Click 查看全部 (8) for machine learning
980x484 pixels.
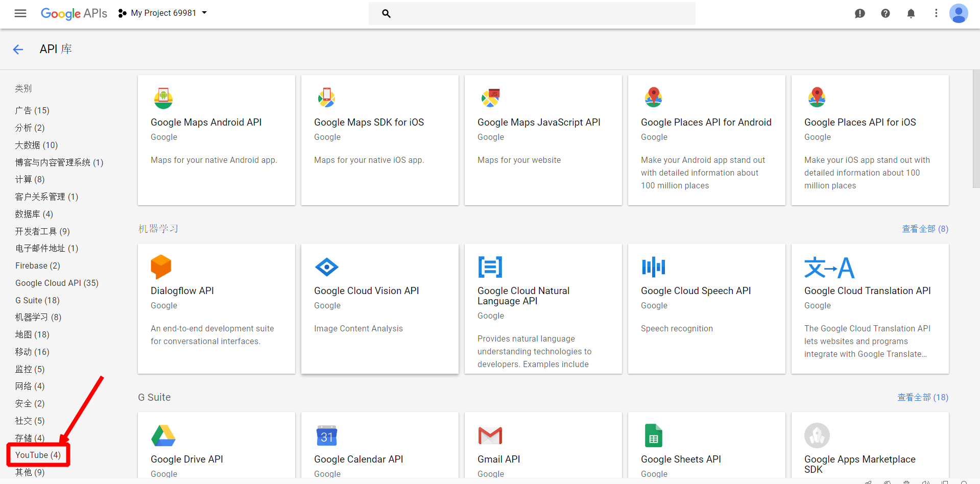[925, 229]
